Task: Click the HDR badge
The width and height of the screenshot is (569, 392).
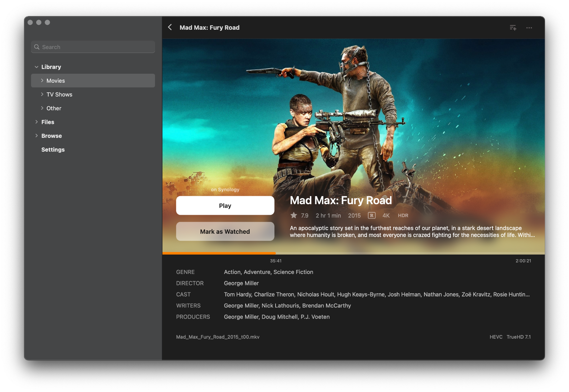Action: (403, 216)
